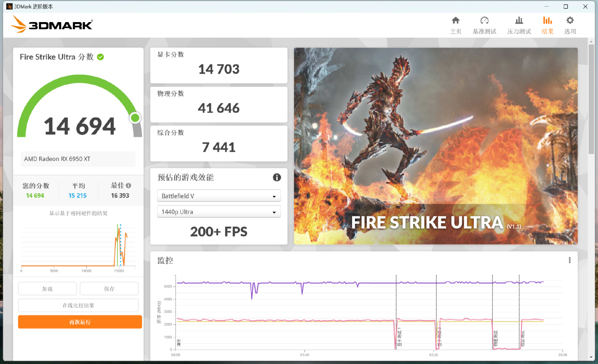Click the 3DMark app icon in title bar
The height and width of the screenshot is (364, 598).
click(x=9, y=7)
